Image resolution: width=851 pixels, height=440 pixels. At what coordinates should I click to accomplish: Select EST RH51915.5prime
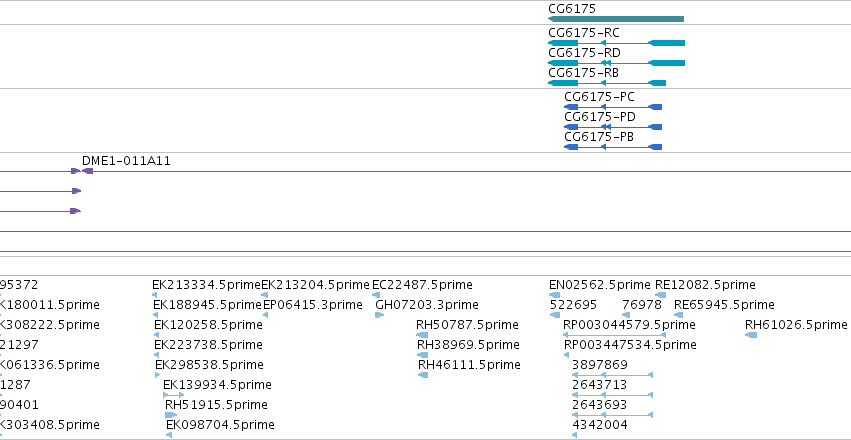click(x=171, y=415)
